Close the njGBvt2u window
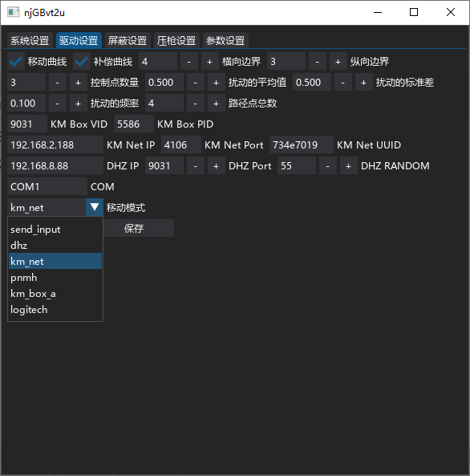Screen dimensions: 470x476 pyautogui.click(x=451, y=13)
